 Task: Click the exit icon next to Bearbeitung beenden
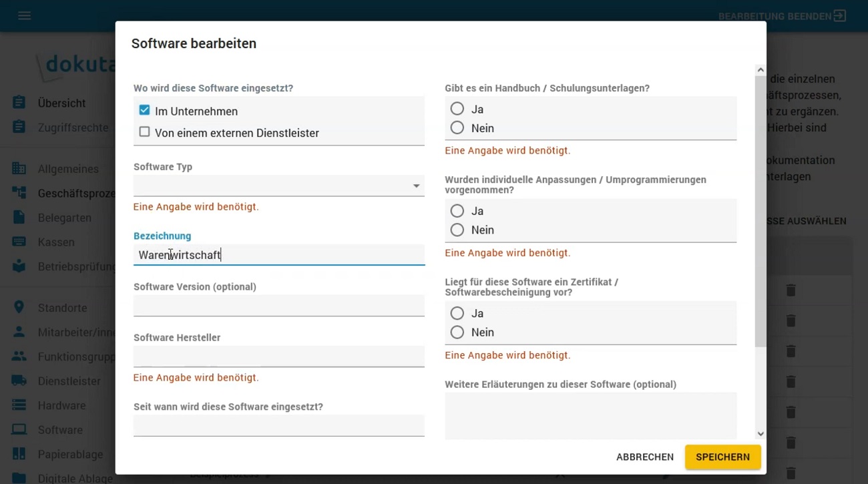pyautogui.click(x=840, y=15)
